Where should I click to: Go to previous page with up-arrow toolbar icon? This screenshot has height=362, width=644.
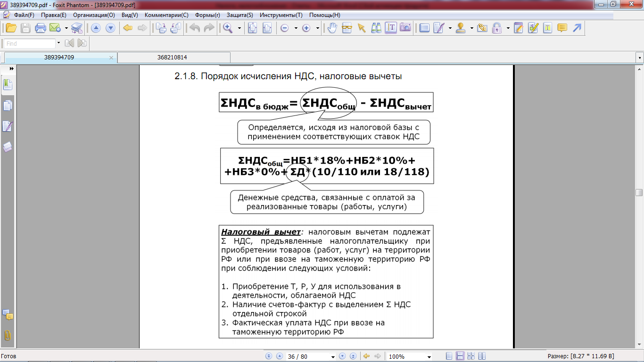pos(96,28)
